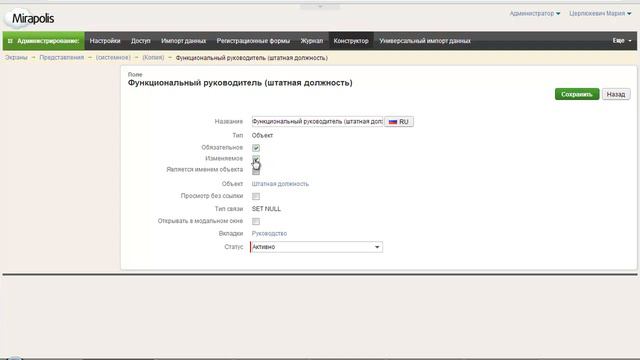Go to Представления in the breadcrumb
Viewport: 640px width, 360px height.
62,58
